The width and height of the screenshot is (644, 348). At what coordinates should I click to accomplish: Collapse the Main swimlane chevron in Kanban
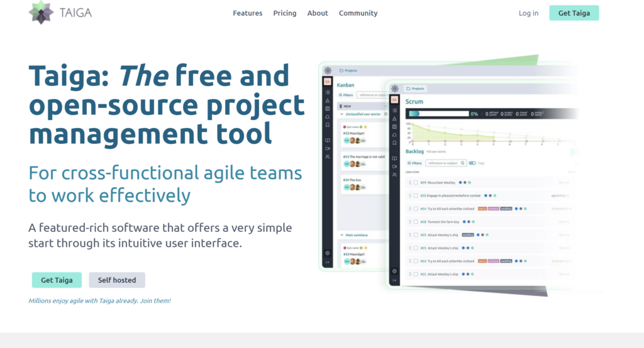pos(341,235)
